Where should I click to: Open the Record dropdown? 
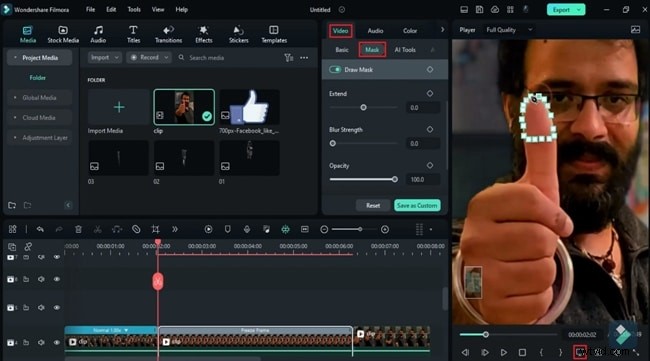(149, 58)
